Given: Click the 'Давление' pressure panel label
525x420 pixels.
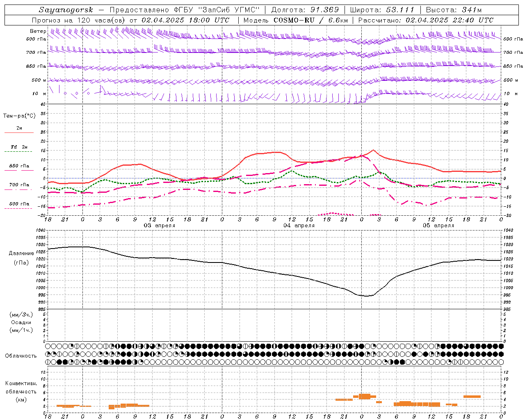Looking at the screenshot, I should click(21, 253).
